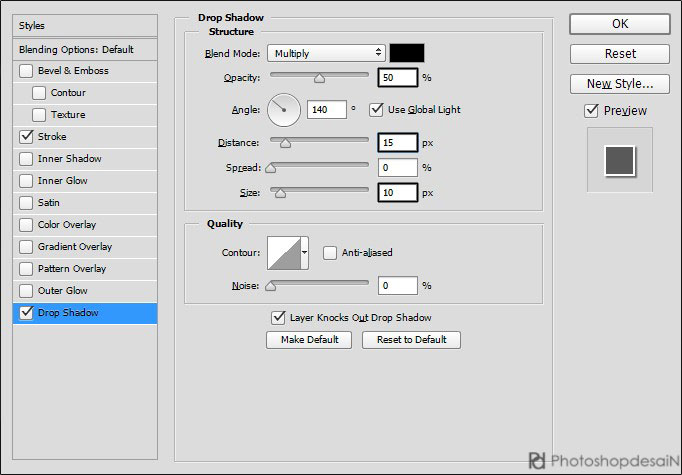Click the black shadow color swatch
Image resolution: width=682 pixels, height=475 pixels.
click(407, 53)
